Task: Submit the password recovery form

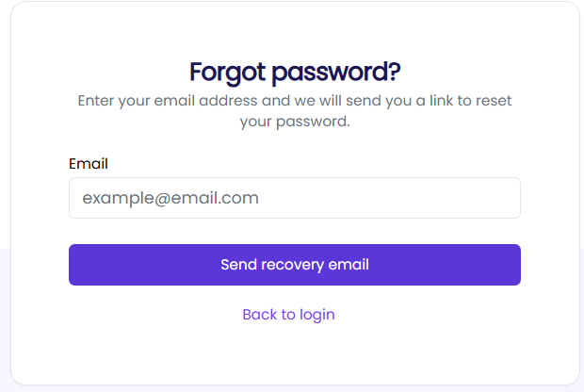Action: [x=294, y=265]
